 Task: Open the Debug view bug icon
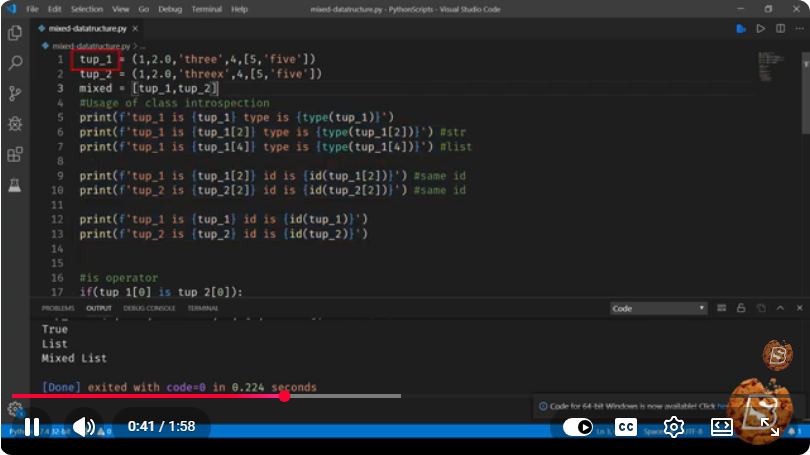(x=15, y=123)
